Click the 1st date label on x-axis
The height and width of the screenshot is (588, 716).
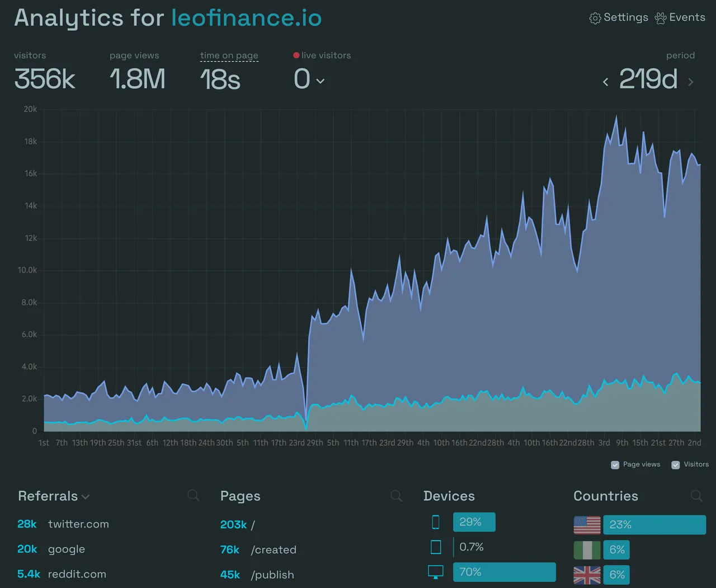44,443
